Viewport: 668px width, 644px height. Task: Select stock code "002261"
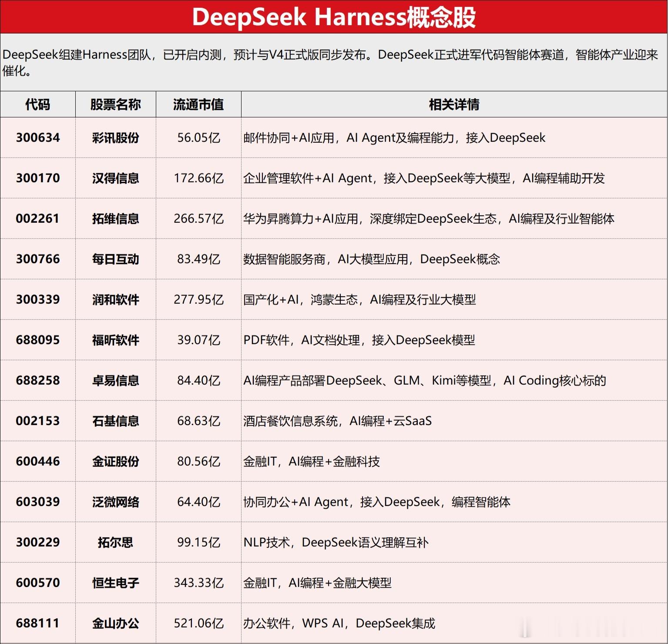tap(38, 218)
